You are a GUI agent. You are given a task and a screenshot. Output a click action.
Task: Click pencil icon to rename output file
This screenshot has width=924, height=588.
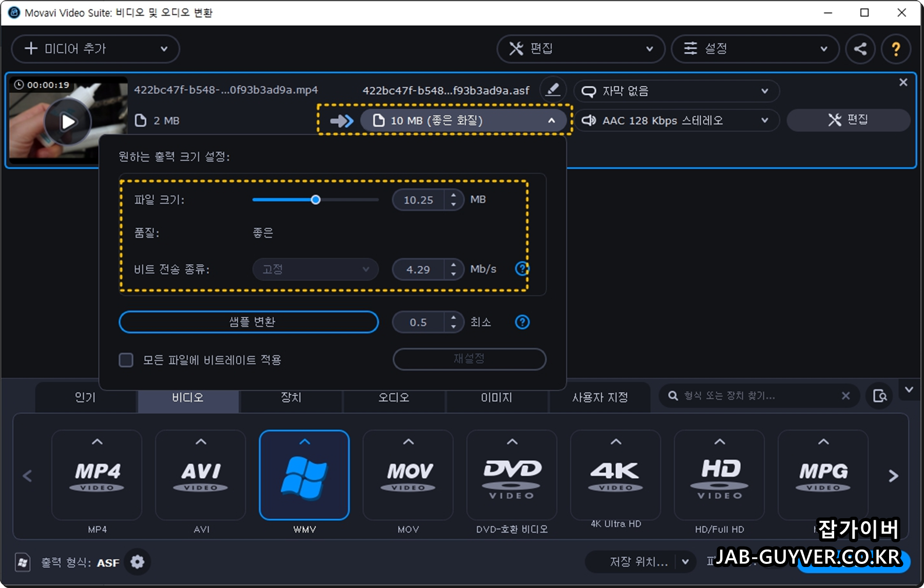click(x=552, y=90)
